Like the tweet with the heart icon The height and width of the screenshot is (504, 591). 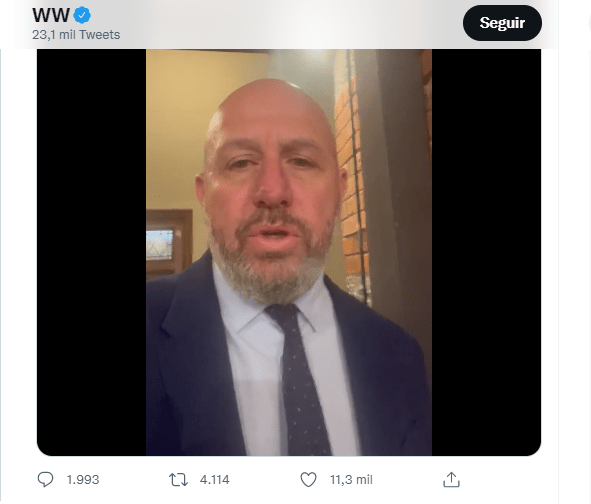(x=308, y=479)
